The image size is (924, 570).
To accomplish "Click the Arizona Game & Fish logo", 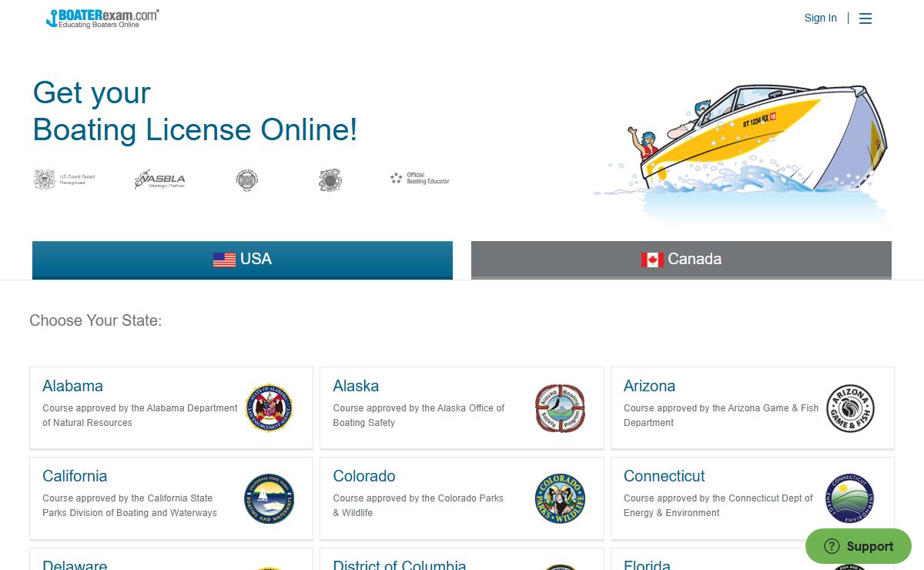I will (x=850, y=408).
